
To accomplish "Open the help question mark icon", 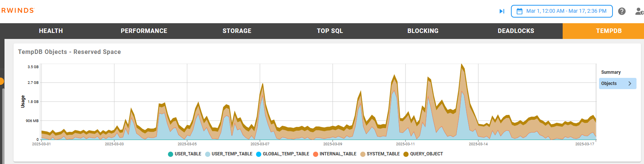I will 622,11.
